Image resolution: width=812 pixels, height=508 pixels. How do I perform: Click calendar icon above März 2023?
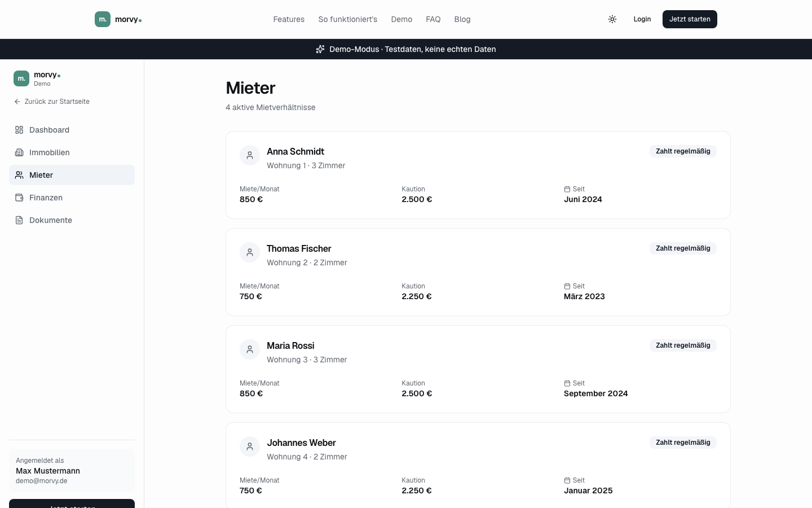pos(567,286)
